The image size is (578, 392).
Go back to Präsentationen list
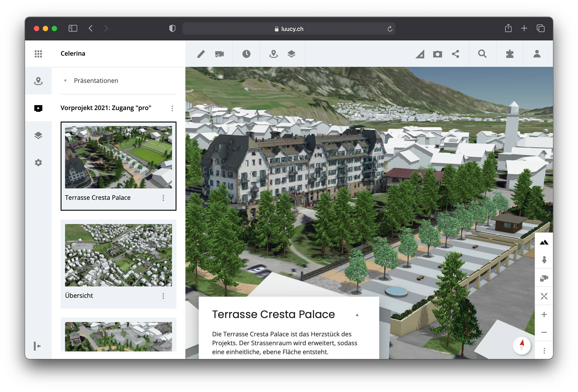click(65, 81)
